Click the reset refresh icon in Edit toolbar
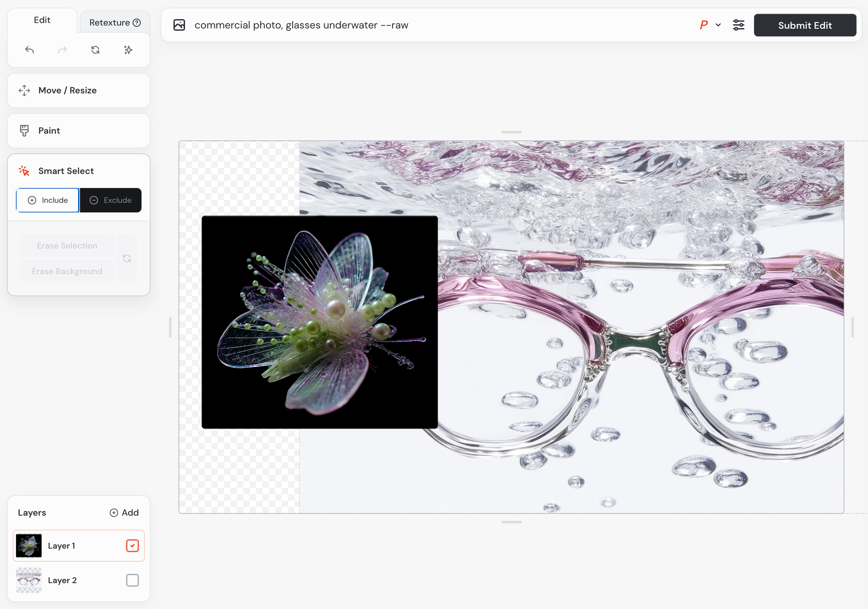 coord(95,50)
